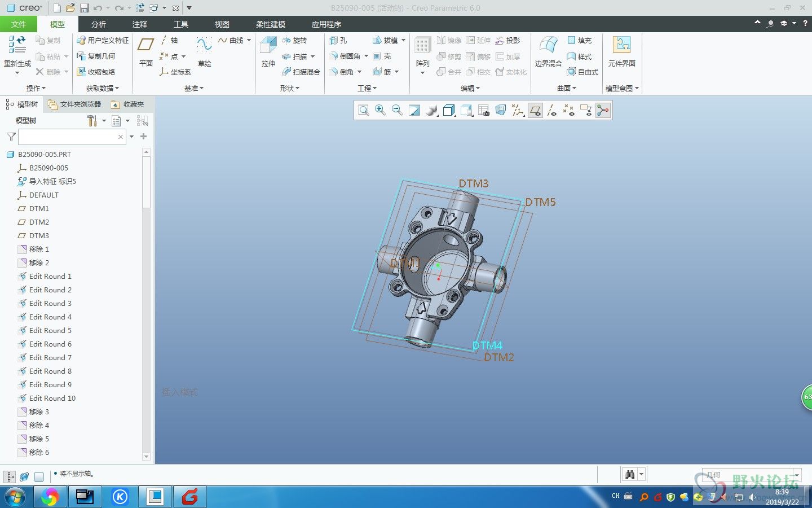Click the Undo arrow

(98, 8)
